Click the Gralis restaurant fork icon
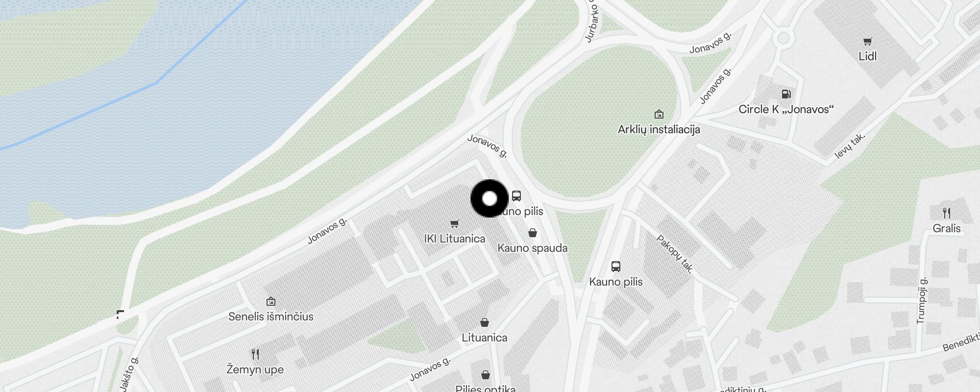 (x=947, y=213)
